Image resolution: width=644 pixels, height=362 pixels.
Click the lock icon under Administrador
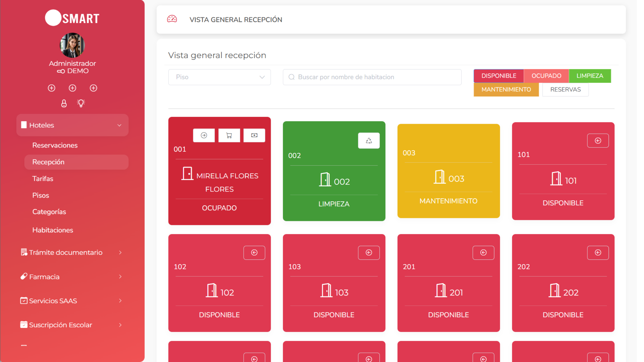64,103
